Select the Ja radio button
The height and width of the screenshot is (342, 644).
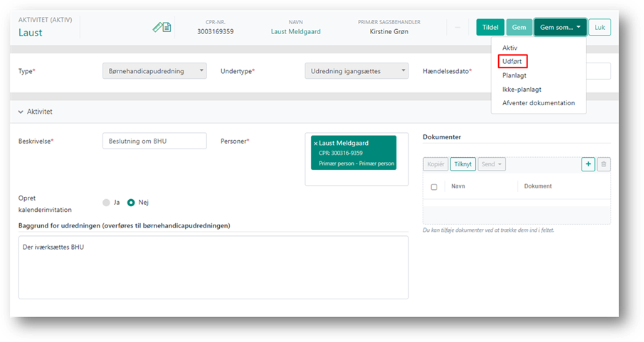(107, 202)
